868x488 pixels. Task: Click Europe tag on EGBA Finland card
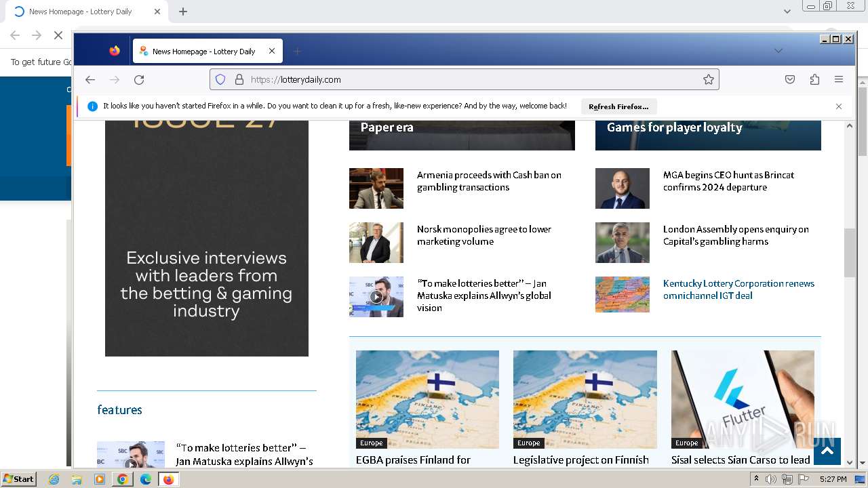pyautogui.click(x=371, y=443)
